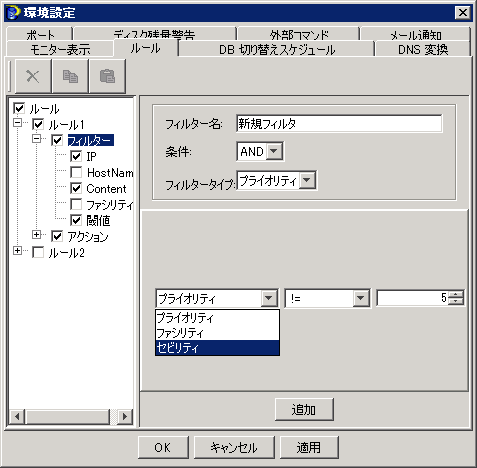Click the app icon in title bar
The height and width of the screenshot is (468, 477).
coord(13,13)
